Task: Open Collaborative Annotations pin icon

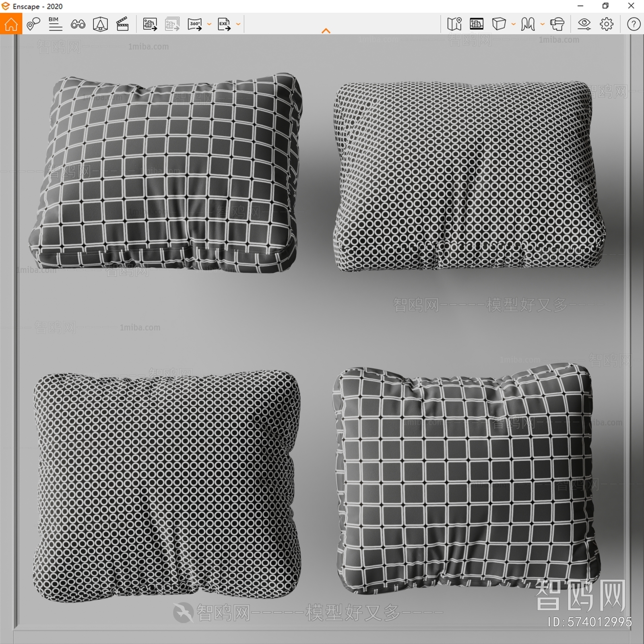Action: (x=33, y=24)
